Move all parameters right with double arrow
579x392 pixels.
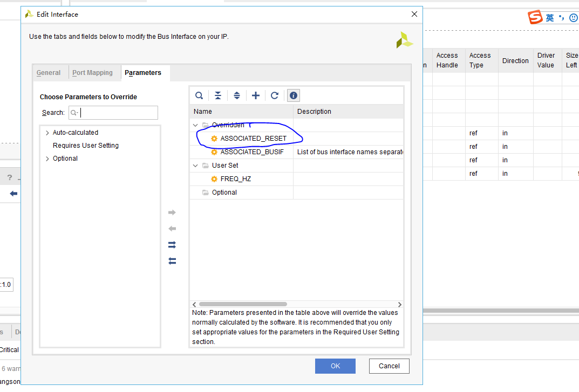172,244
